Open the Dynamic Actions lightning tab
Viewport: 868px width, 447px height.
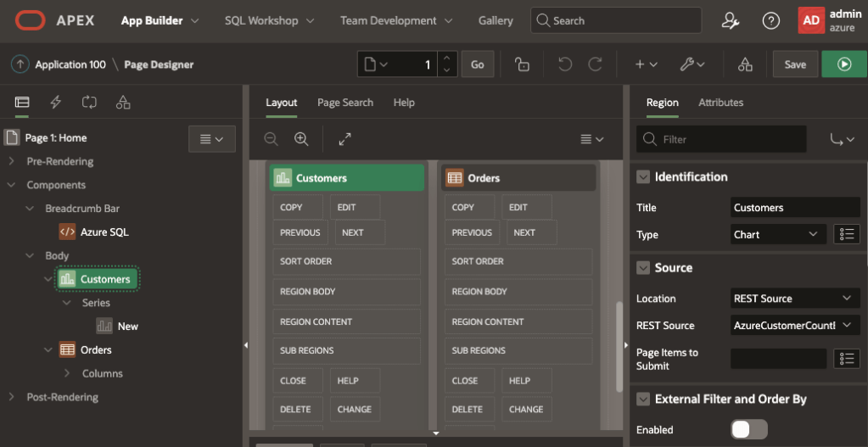click(x=56, y=103)
